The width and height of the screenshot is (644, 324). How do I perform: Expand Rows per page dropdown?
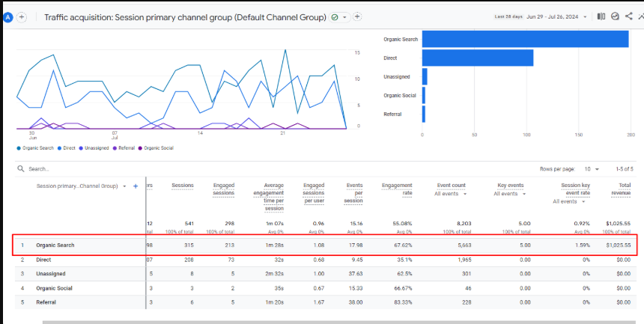(590, 169)
